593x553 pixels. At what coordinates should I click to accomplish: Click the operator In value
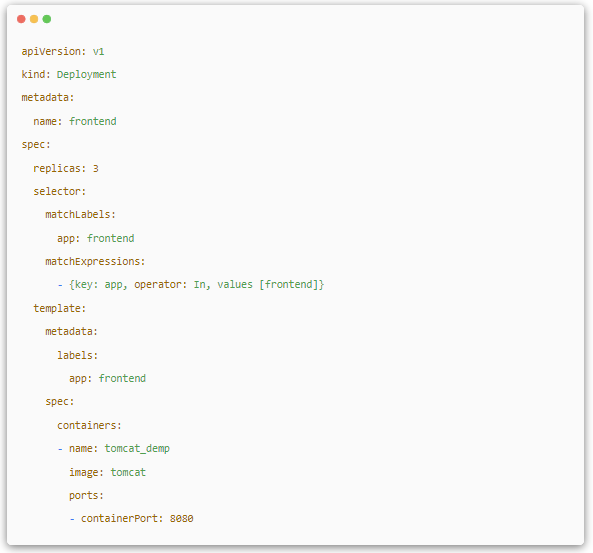(x=200, y=284)
